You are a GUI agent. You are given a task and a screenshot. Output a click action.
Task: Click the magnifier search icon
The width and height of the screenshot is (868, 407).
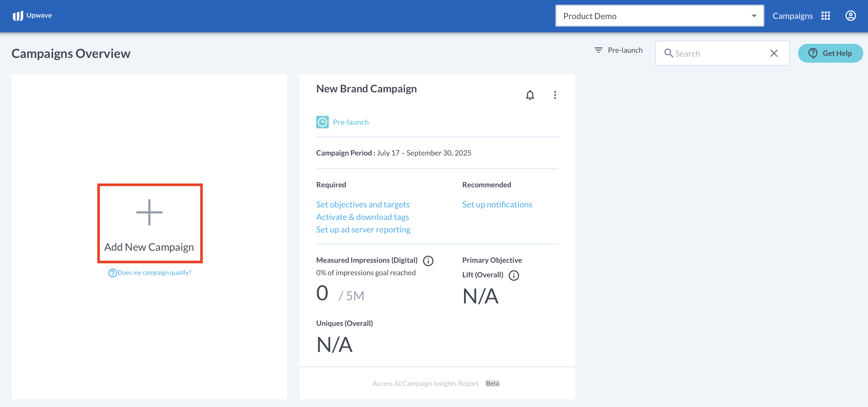pos(668,53)
